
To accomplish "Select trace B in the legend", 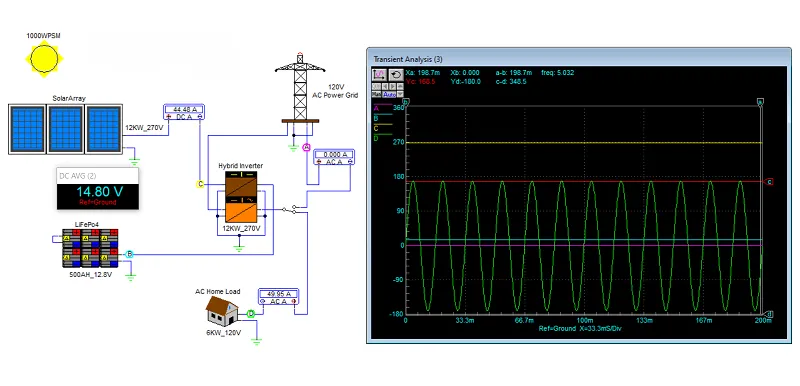I will coord(383,117).
